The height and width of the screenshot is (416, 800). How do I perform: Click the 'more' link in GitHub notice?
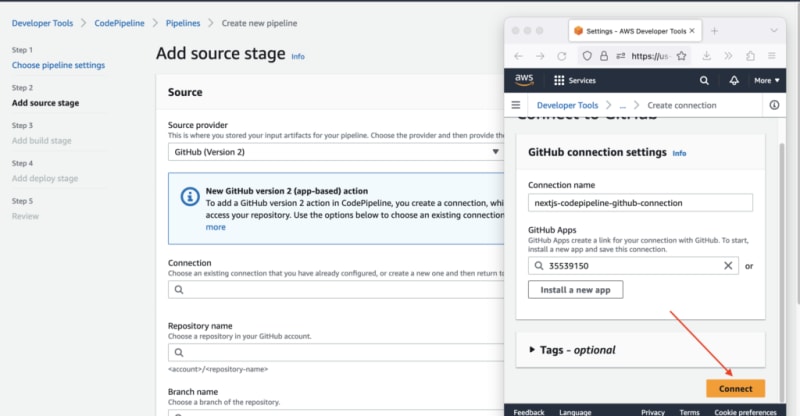[x=215, y=227]
